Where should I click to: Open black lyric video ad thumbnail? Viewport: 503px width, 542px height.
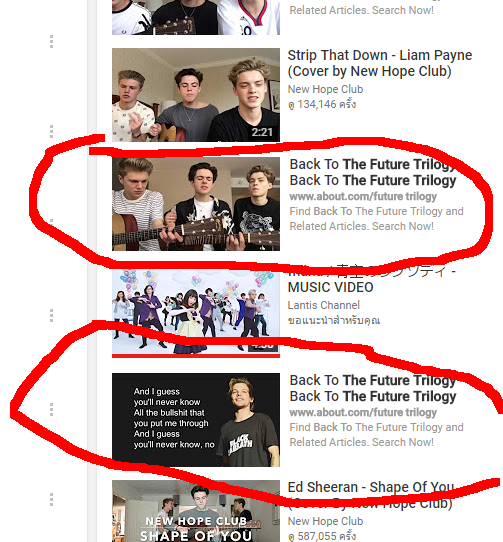point(196,420)
